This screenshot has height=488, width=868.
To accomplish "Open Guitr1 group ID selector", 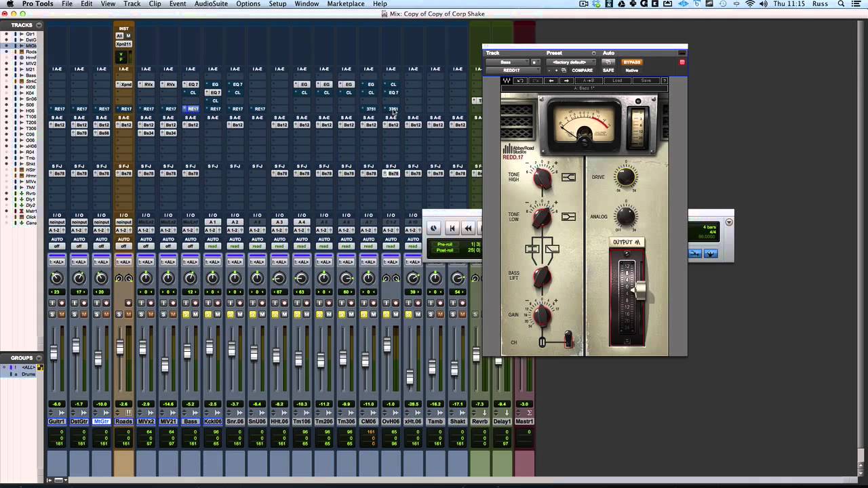I will tap(57, 262).
